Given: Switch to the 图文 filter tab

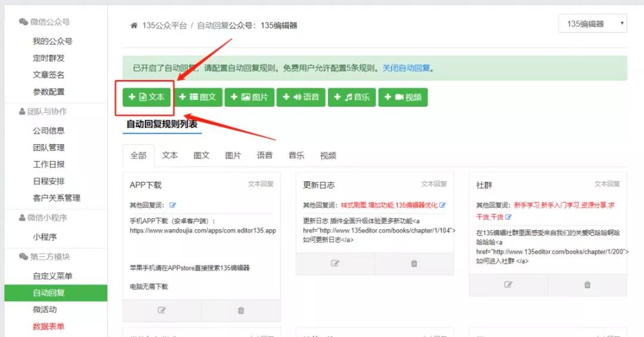Looking at the screenshot, I should pos(202,155).
